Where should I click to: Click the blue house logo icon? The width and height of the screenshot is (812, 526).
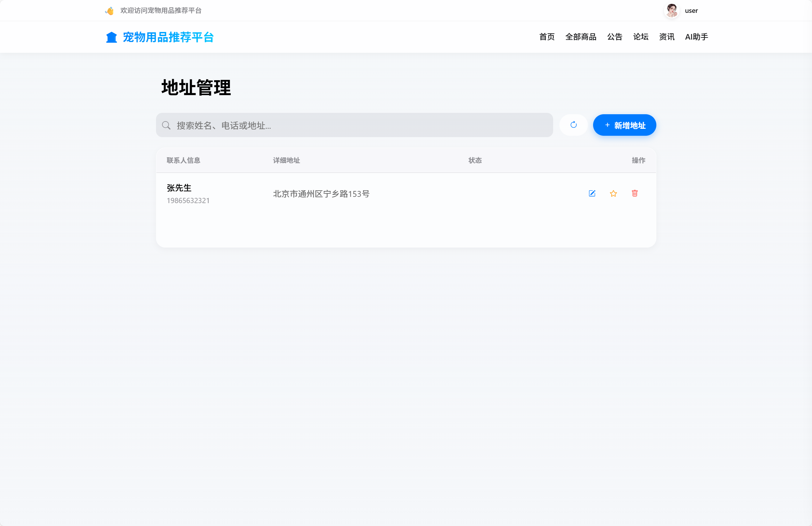coord(111,37)
